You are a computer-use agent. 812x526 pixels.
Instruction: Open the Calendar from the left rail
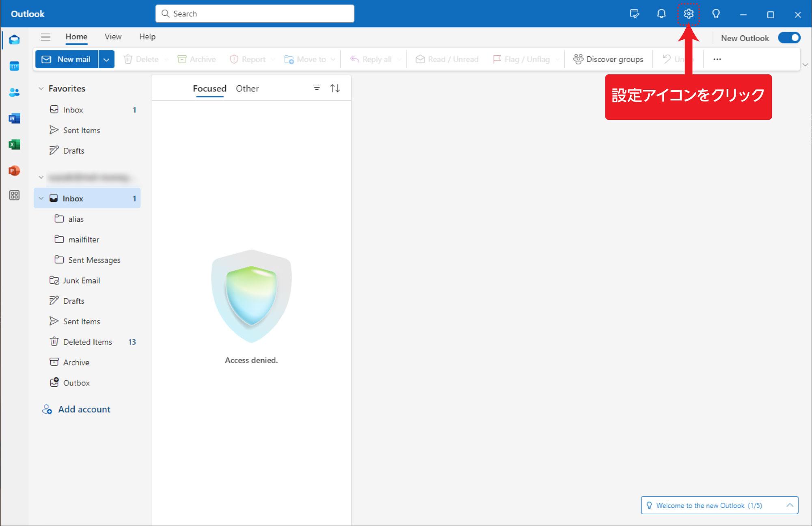coord(14,66)
